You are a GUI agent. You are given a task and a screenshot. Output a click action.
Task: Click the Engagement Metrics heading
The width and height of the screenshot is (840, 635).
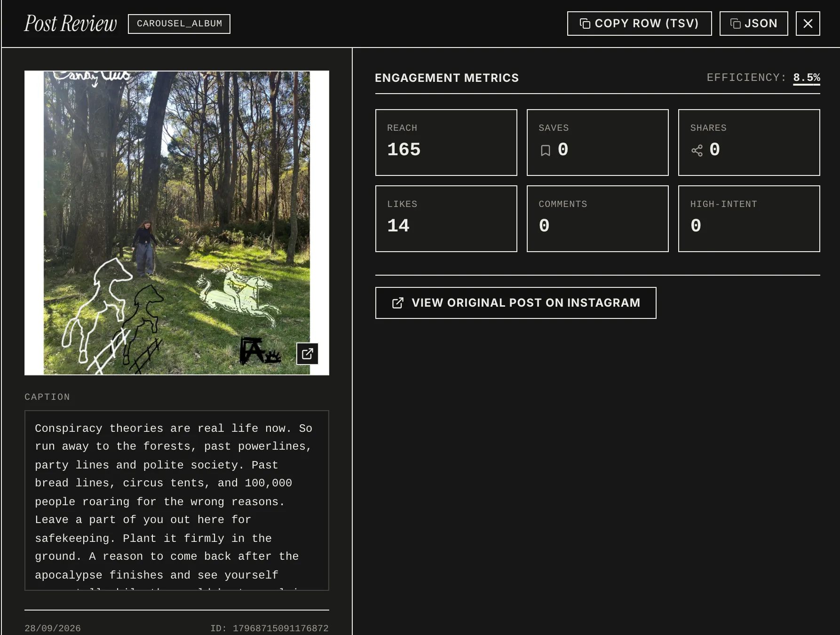pyautogui.click(x=446, y=78)
